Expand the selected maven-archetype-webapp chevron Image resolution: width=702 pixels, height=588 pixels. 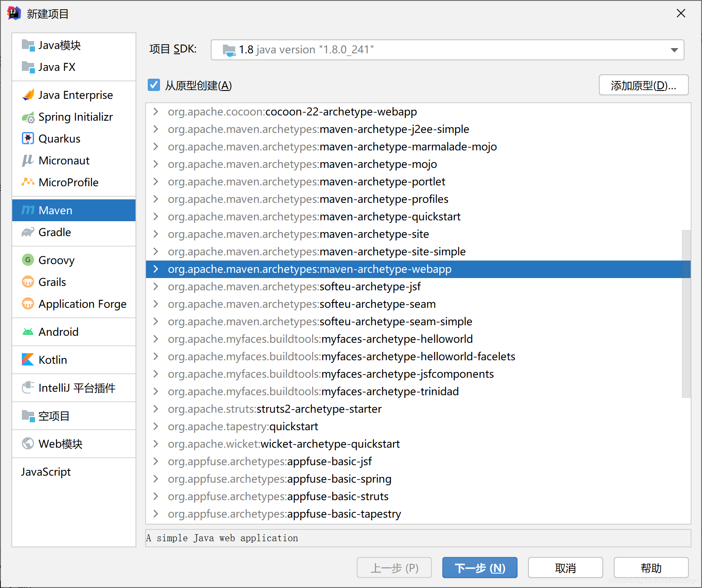(x=156, y=269)
